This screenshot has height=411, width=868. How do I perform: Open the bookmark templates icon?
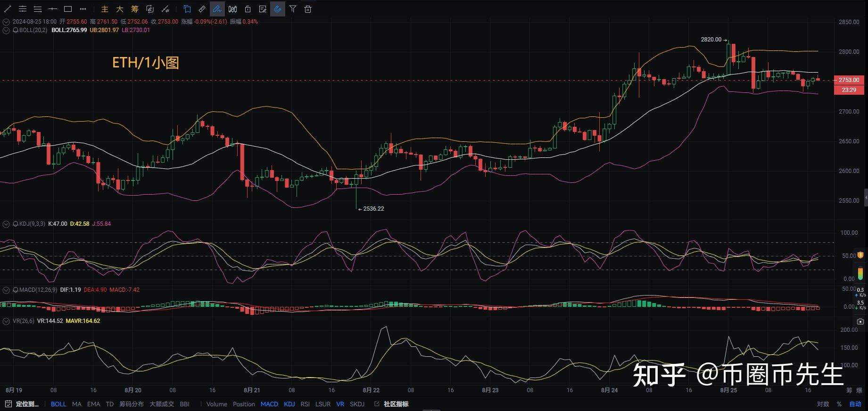point(187,9)
